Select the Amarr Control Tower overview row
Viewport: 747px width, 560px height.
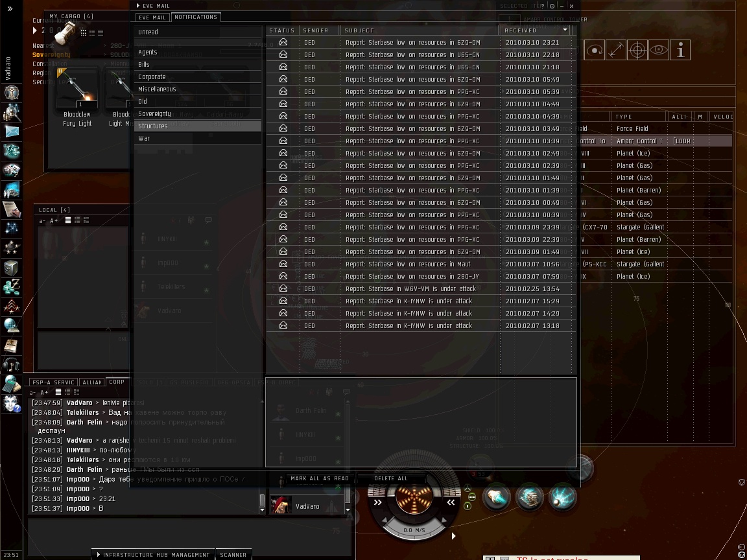(655, 141)
